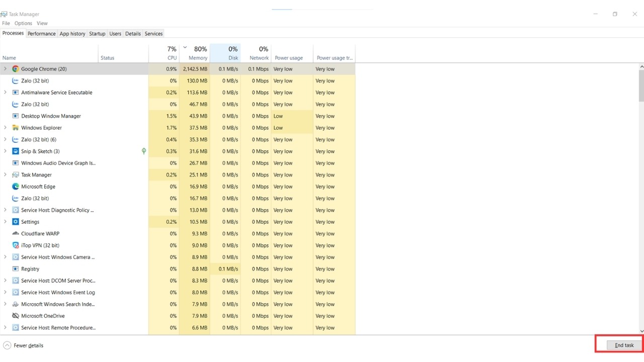Open the Options menu
The image size is (644, 362).
tap(23, 23)
